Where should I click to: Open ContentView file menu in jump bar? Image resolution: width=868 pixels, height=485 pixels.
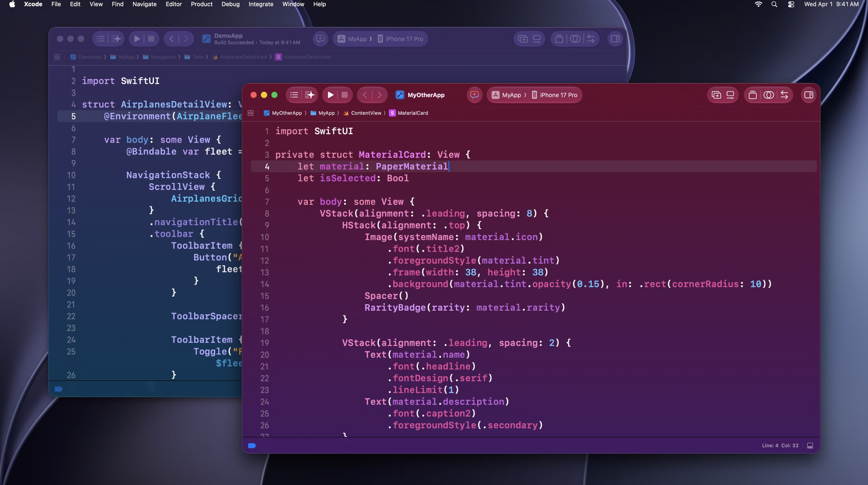362,113
